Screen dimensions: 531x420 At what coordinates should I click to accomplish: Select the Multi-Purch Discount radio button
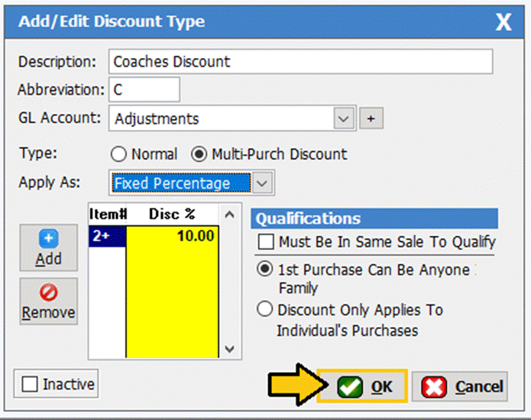[x=199, y=154]
